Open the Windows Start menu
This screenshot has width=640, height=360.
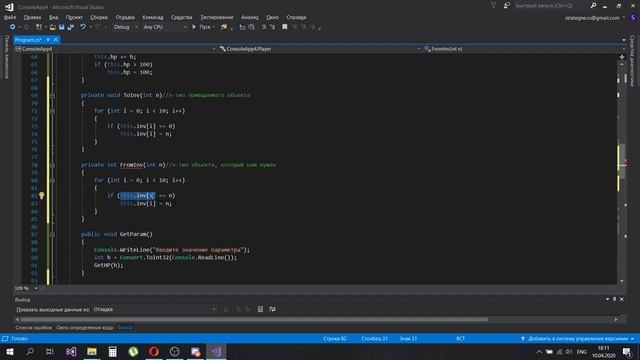pyautogui.click(x=10, y=351)
